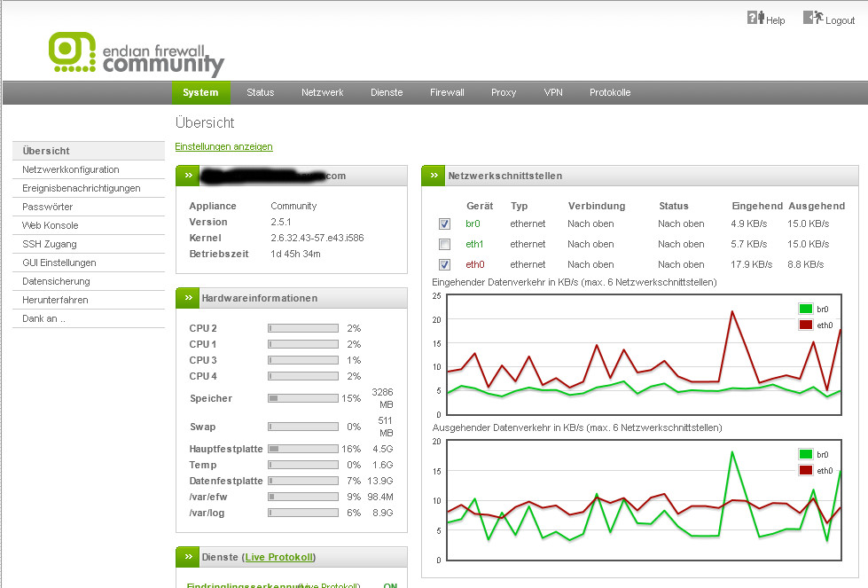Uncheck the eth0 interface checkbox
Screen dimensions: 868x588
coord(444,264)
